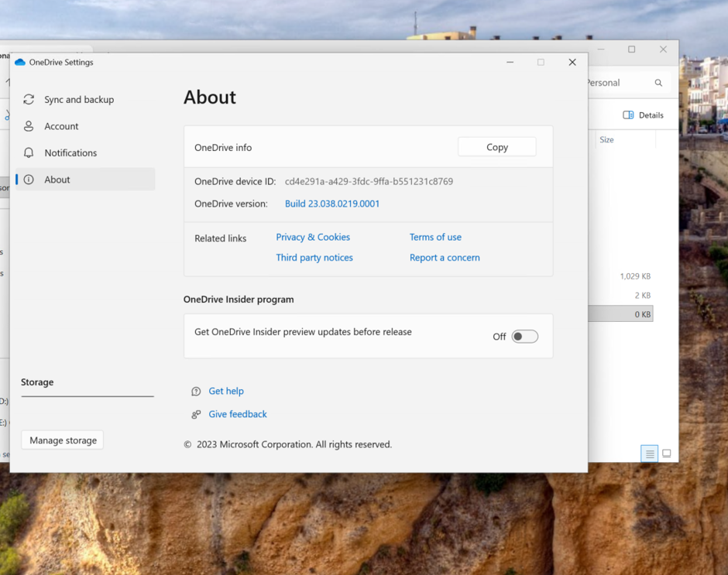Click the About info circle icon
728x575 pixels.
29,180
